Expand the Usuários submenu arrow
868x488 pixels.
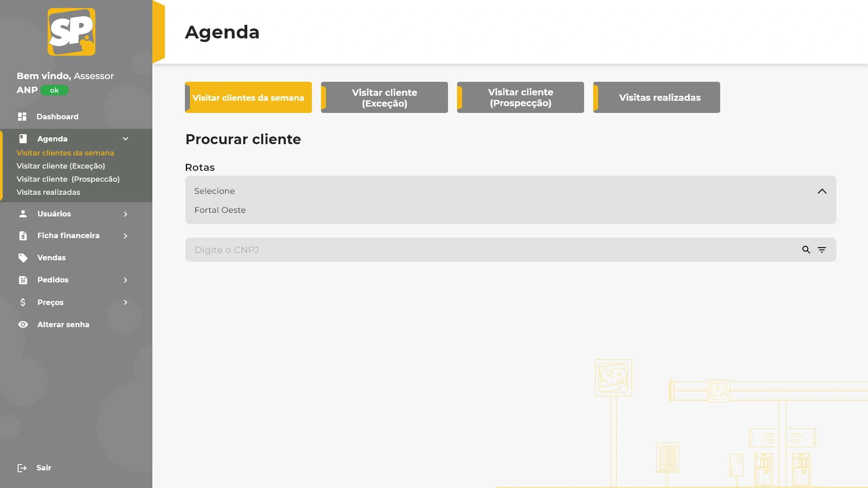click(x=126, y=214)
